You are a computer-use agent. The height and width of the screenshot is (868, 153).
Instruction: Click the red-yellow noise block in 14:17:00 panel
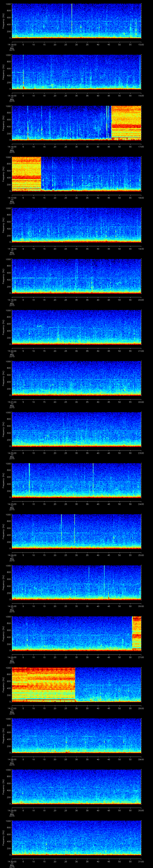(x=27, y=174)
